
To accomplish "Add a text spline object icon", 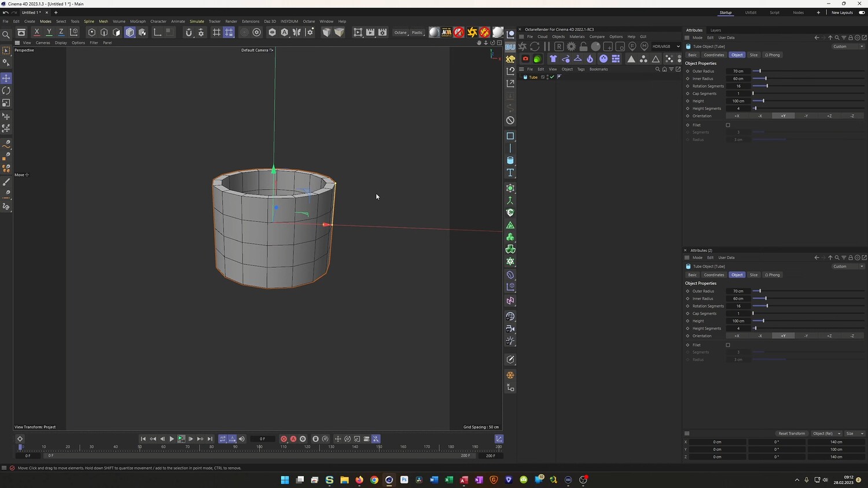I will (510, 173).
